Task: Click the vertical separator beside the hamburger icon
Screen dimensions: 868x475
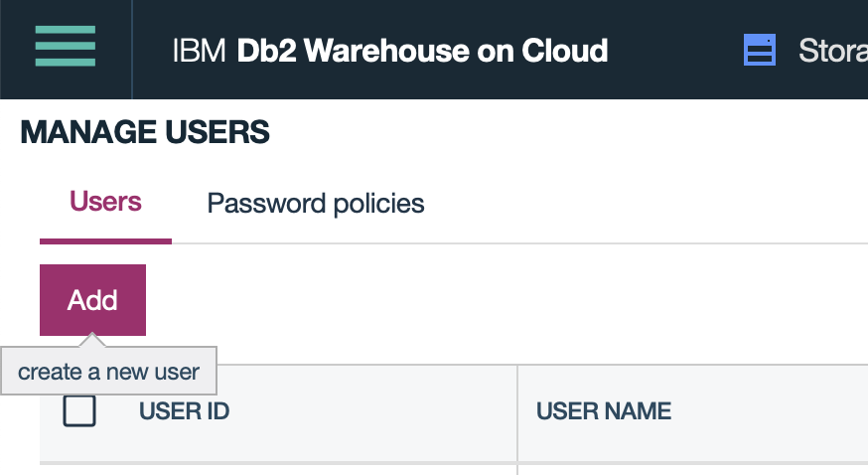Action: click(132, 50)
